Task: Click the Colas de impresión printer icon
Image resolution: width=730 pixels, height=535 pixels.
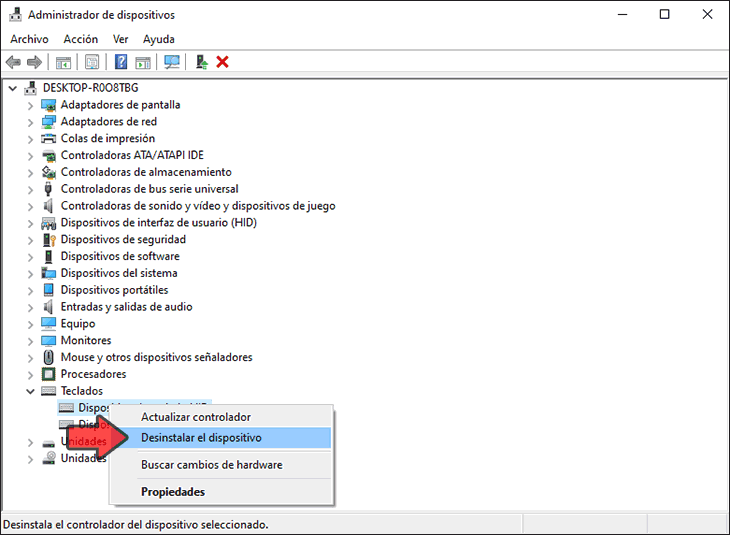Action: click(x=48, y=139)
